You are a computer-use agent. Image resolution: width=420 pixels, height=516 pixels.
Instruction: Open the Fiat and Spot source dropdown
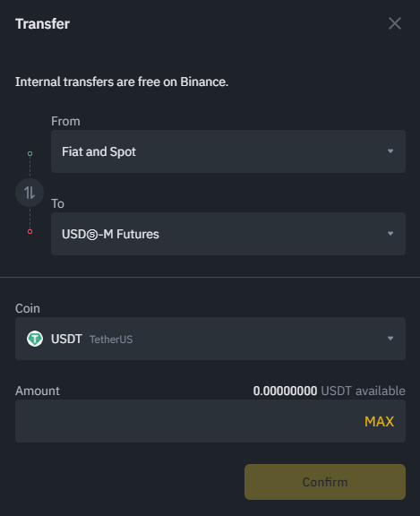pyautogui.click(x=228, y=151)
